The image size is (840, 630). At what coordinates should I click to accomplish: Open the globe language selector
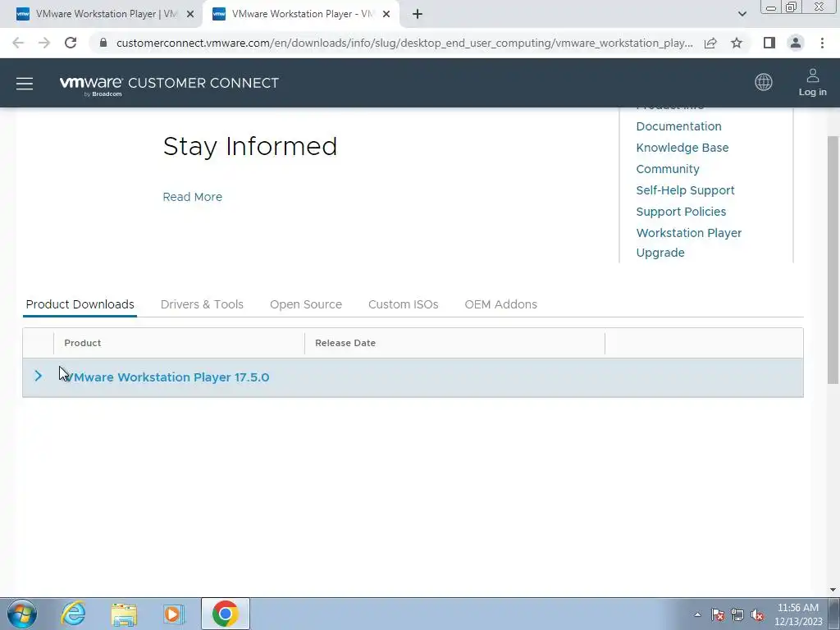tap(764, 82)
